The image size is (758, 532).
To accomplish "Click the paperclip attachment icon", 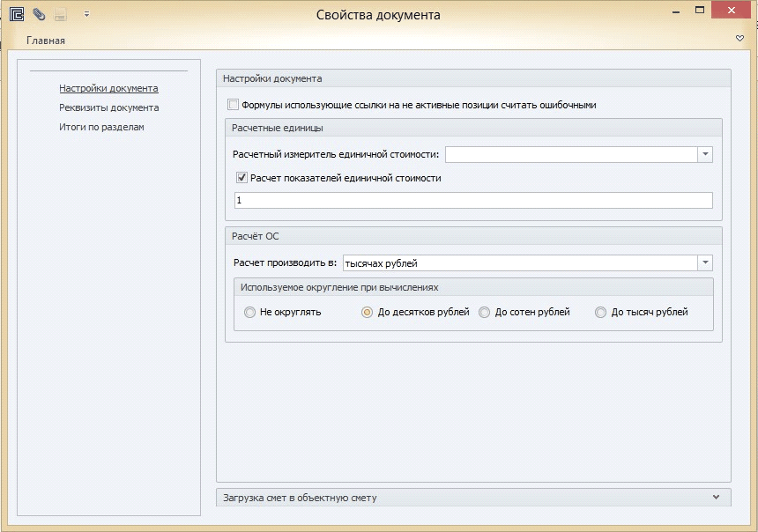I will pyautogui.click(x=39, y=14).
